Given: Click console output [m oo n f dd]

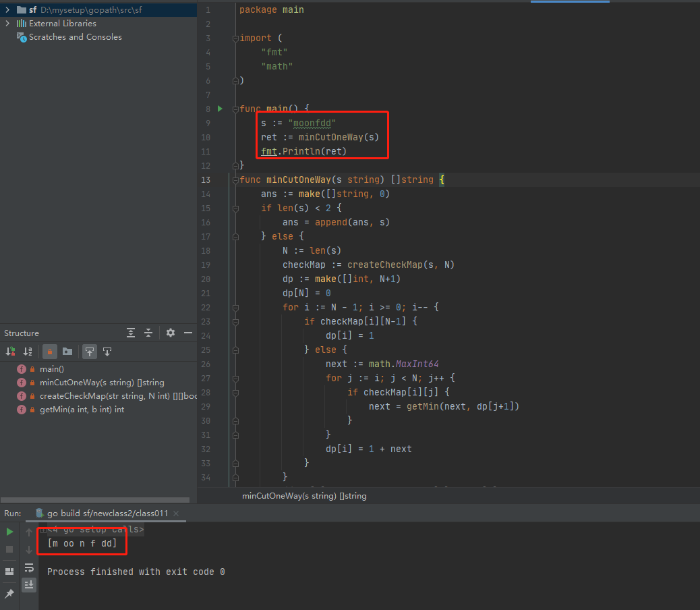Looking at the screenshot, I should pos(82,543).
